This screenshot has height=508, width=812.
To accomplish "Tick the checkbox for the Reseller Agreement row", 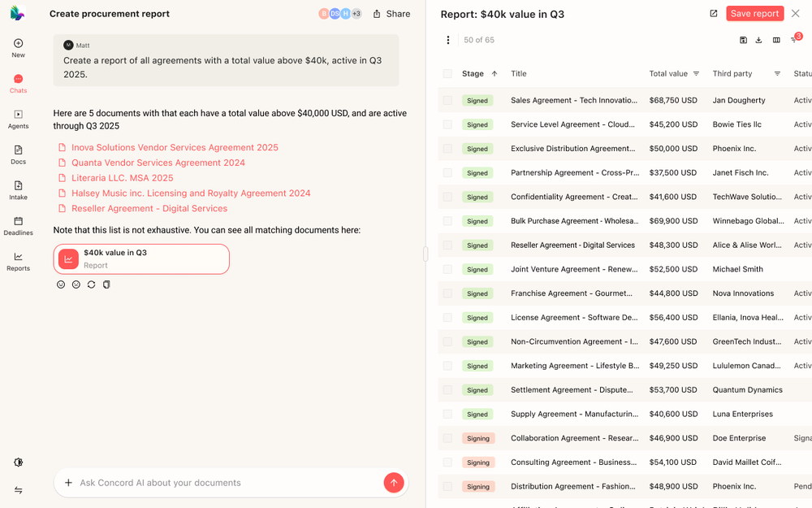I will point(447,245).
